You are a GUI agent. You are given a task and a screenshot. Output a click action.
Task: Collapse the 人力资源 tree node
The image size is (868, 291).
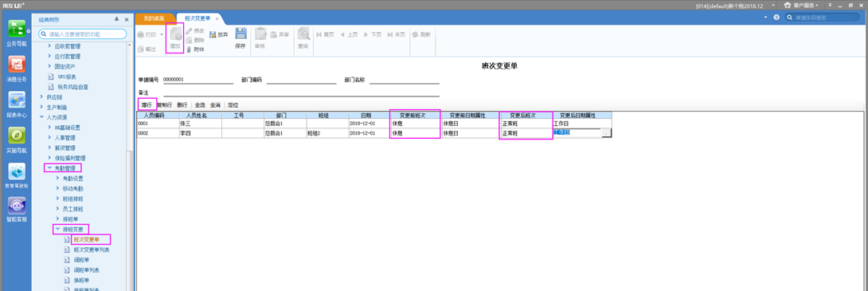41,117
